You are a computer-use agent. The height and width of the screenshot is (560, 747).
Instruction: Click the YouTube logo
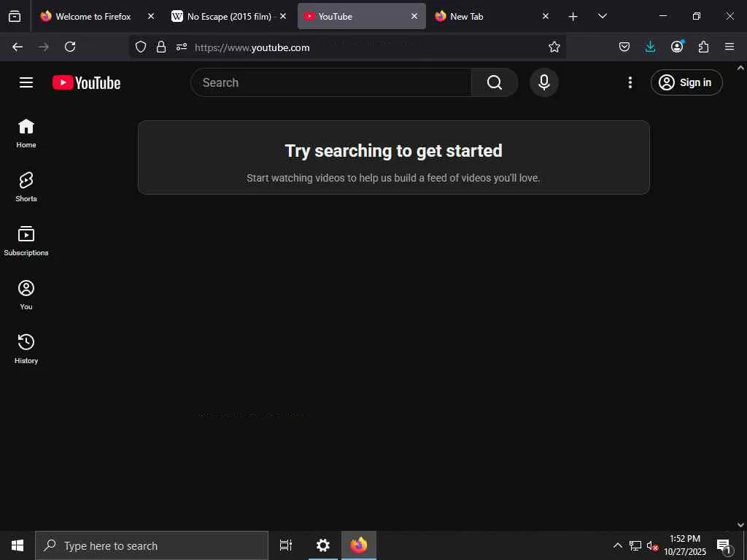pyautogui.click(x=86, y=82)
